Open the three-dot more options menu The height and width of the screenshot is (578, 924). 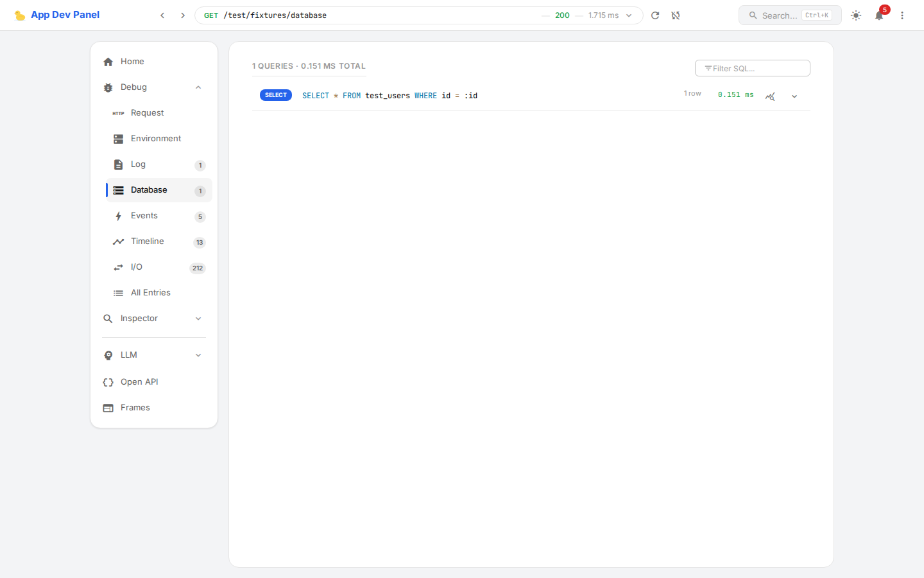(x=902, y=15)
